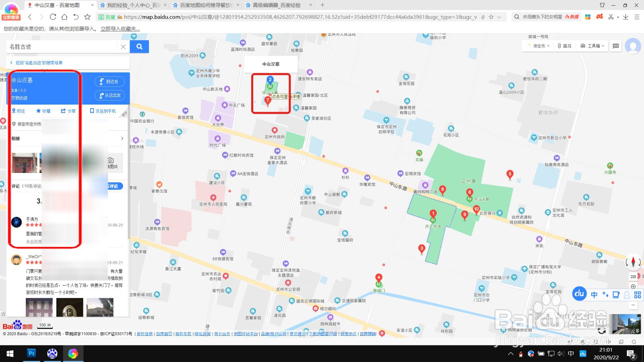The height and width of the screenshot is (362, 644).
Task: Zoom out with the minus button
Action: pyautogui.click(x=633, y=305)
